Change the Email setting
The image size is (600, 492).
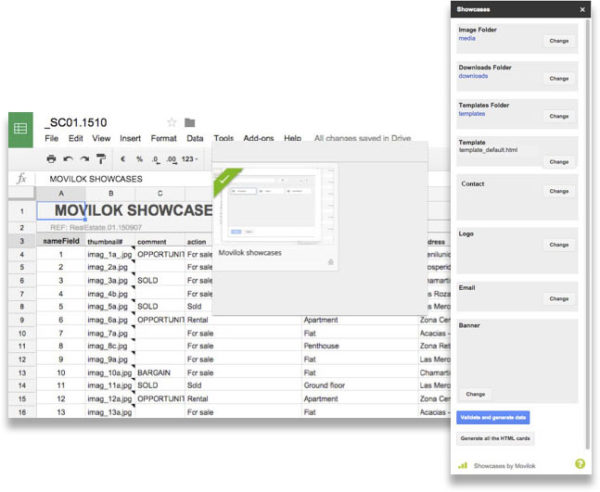pyautogui.click(x=559, y=298)
